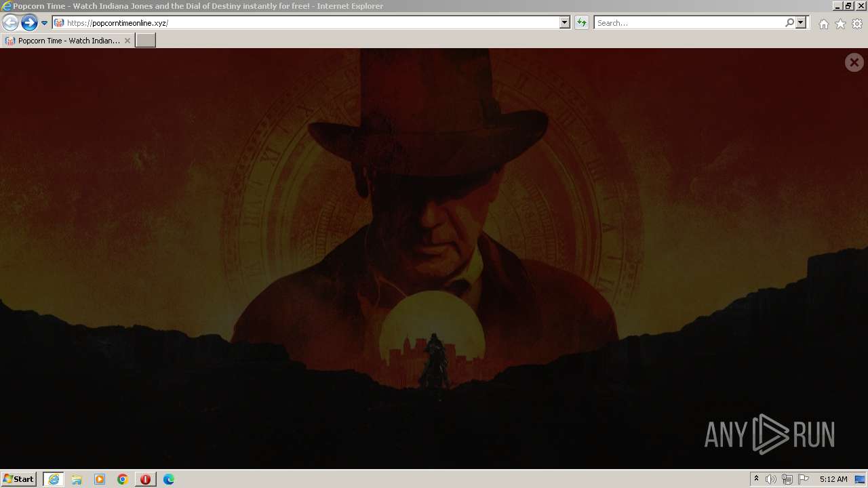Open the Windows Start menu

click(x=18, y=479)
